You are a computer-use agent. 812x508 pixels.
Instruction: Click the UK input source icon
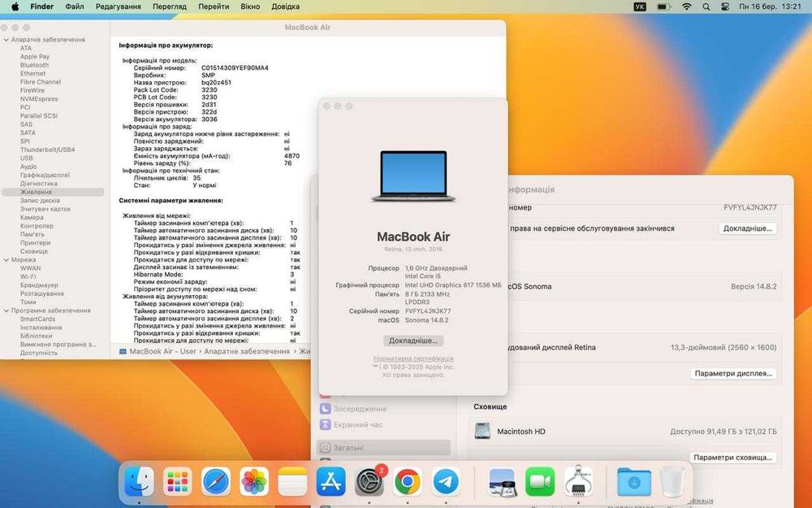(x=640, y=7)
